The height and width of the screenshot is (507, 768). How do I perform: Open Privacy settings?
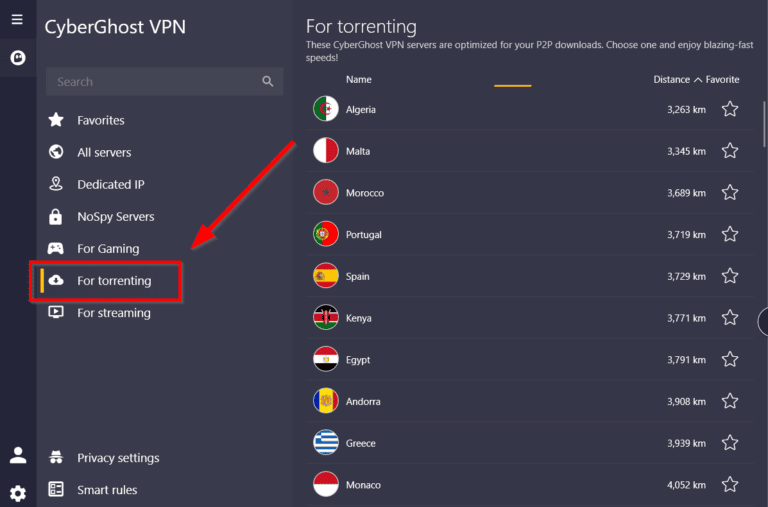click(118, 458)
